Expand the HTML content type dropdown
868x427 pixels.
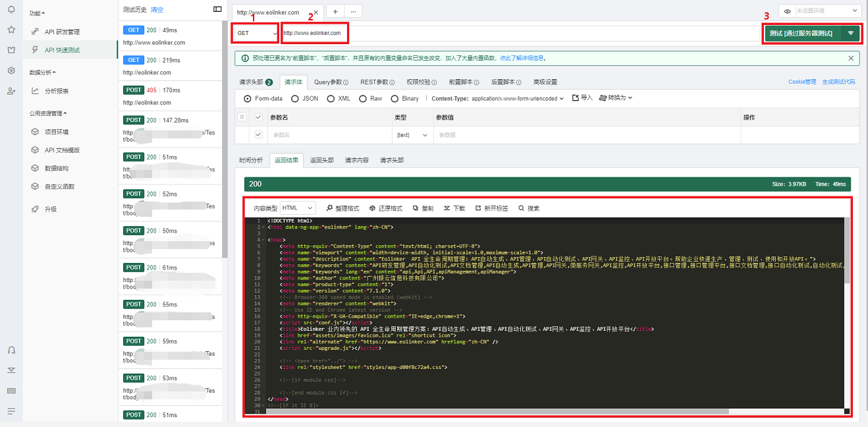[298, 208]
